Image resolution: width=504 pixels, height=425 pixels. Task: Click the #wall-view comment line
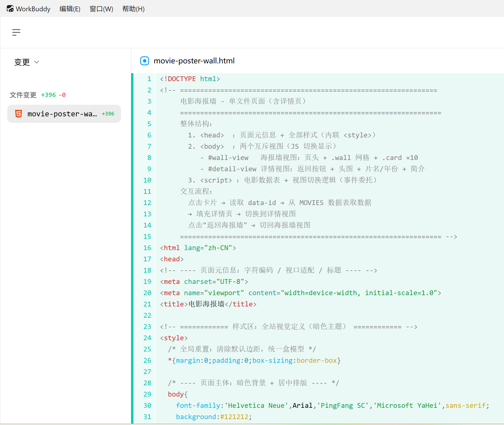309,158
